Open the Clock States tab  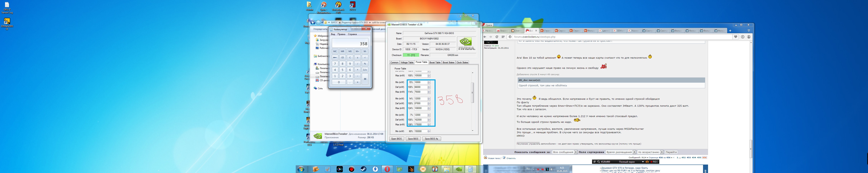pos(462,62)
